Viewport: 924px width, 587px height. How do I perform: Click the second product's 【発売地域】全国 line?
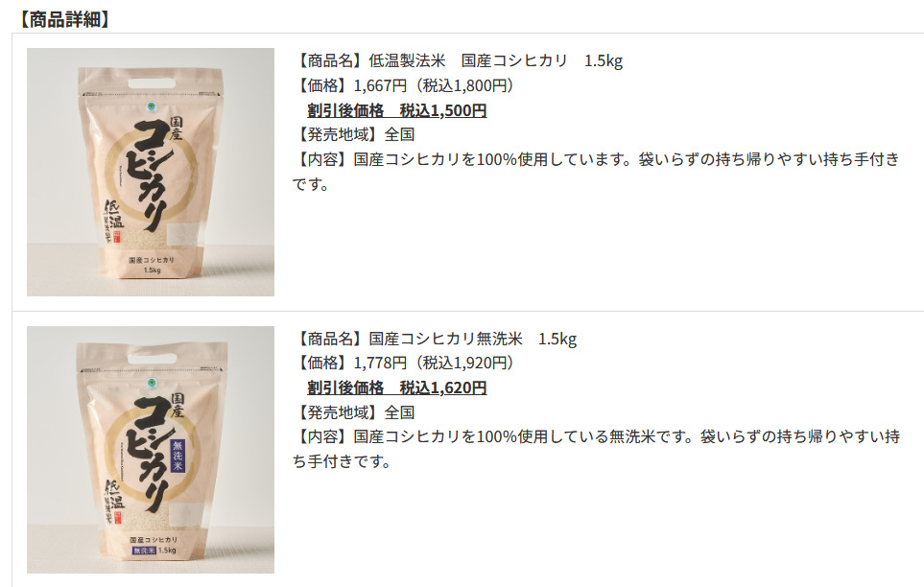[x=354, y=412]
